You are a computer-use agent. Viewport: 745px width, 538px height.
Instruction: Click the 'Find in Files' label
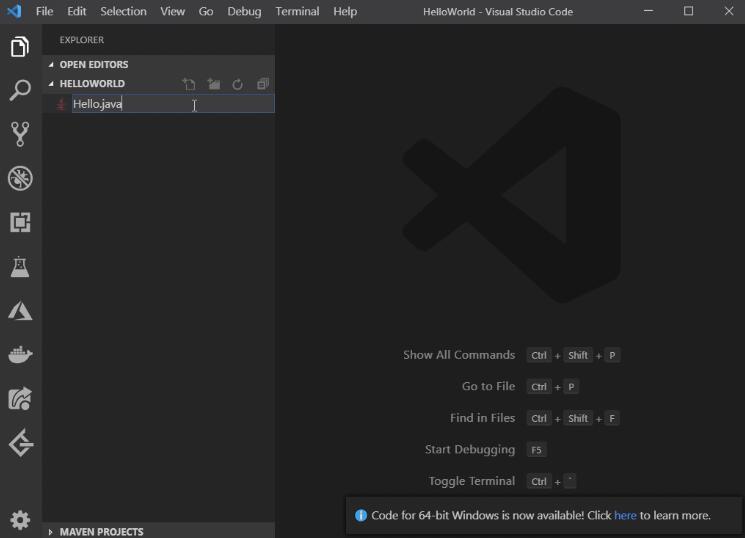click(x=482, y=418)
